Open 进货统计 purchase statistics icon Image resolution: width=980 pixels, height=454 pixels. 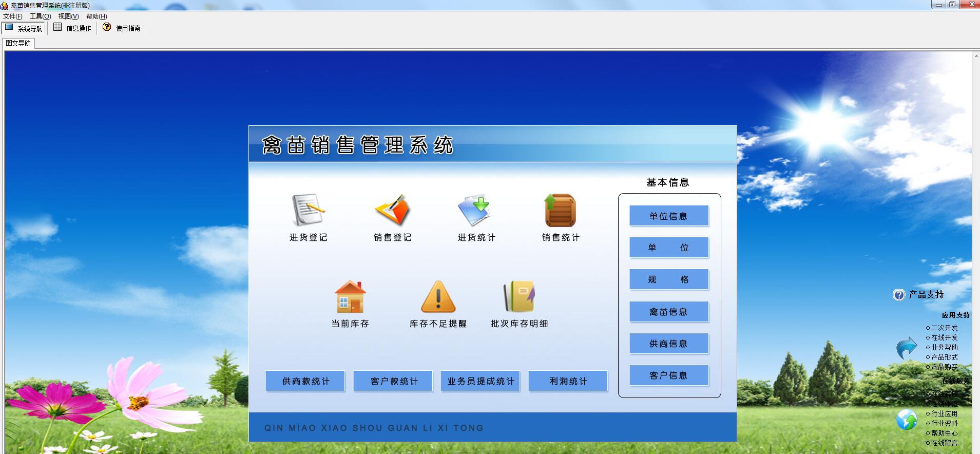point(474,210)
